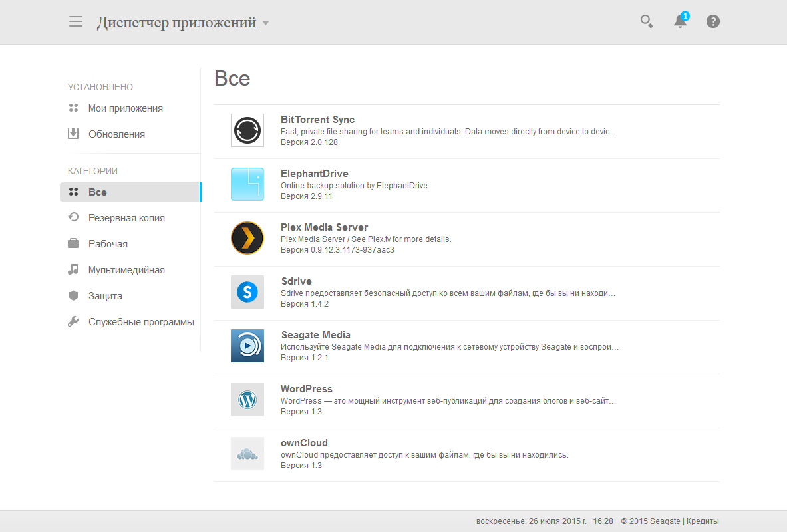Click the Seagate Media app icon

(x=247, y=346)
